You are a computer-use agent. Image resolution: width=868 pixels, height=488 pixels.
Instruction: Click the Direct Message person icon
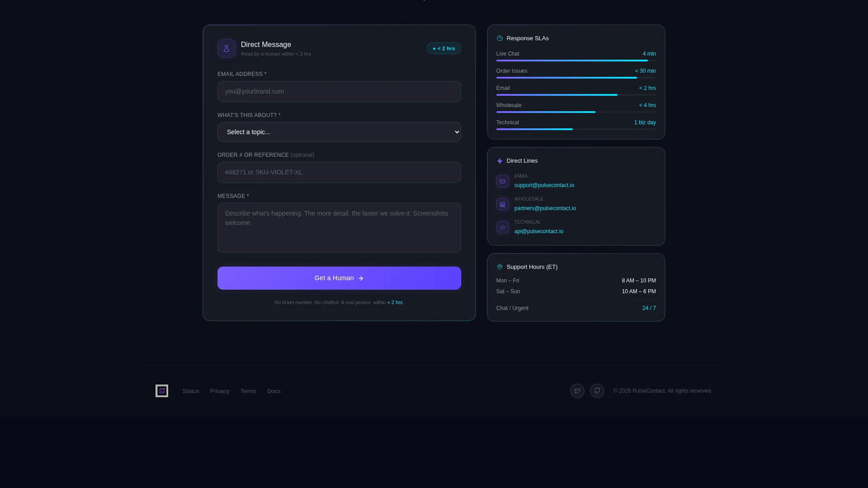pos(226,48)
